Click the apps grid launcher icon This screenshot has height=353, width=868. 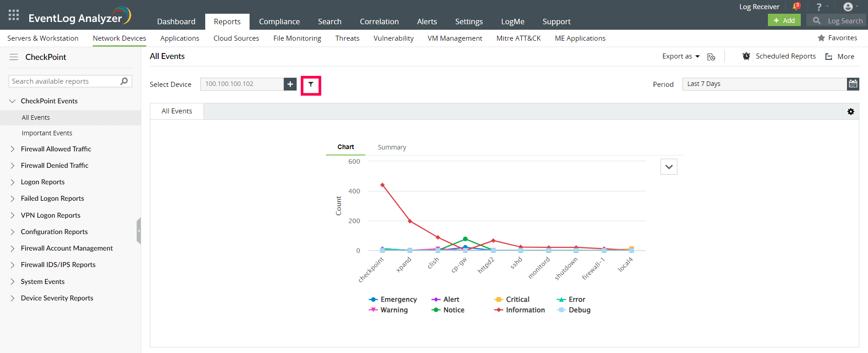(14, 15)
